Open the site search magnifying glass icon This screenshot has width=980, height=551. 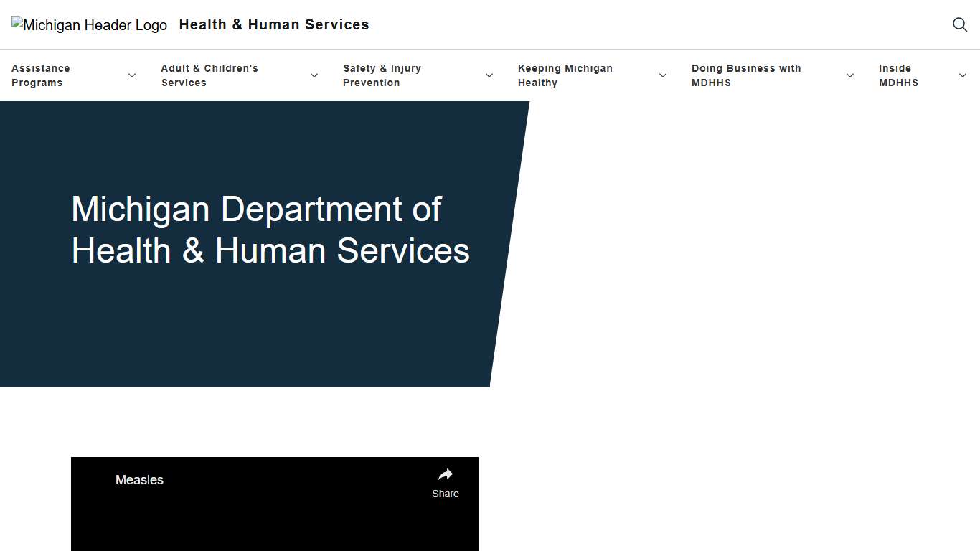click(960, 24)
